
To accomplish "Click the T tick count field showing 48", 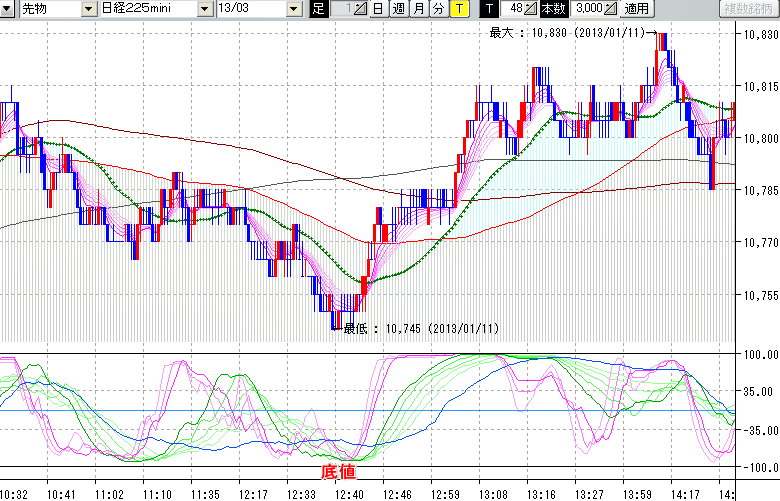I will pos(515,9).
